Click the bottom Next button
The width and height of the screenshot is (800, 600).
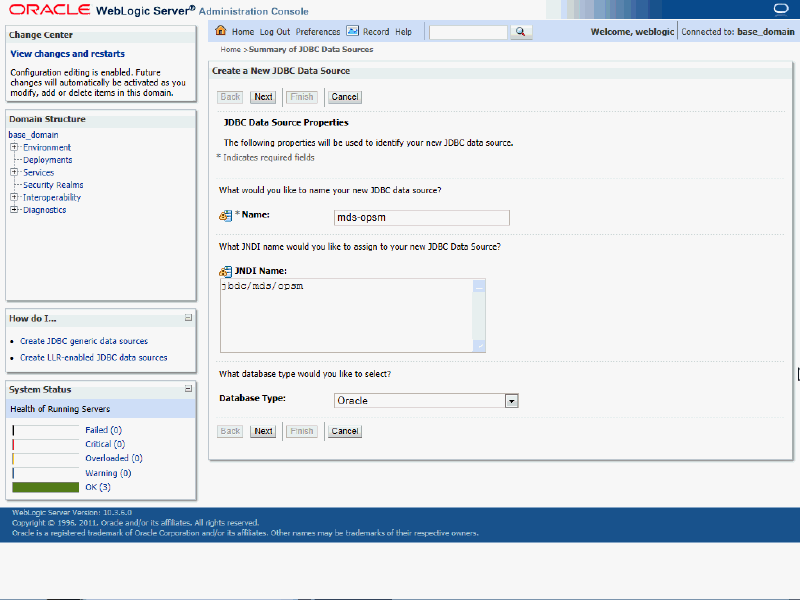[263, 431]
